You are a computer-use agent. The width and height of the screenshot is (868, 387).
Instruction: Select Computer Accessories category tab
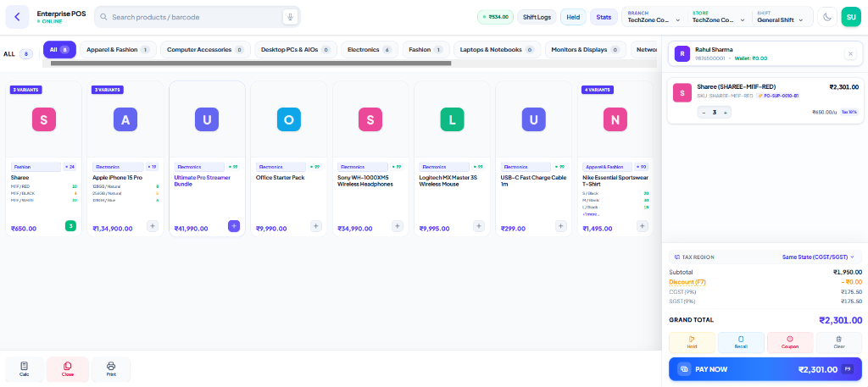[x=205, y=49]
